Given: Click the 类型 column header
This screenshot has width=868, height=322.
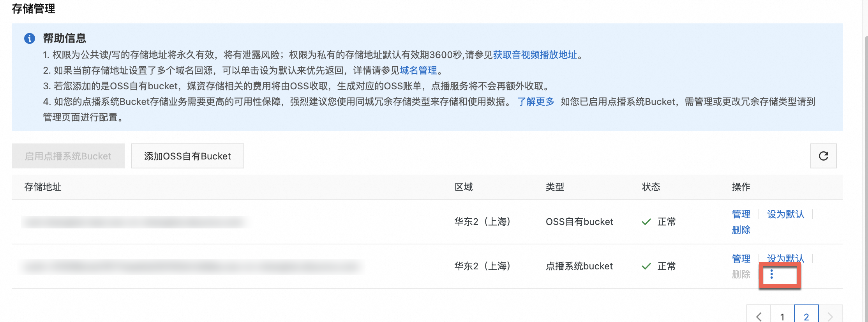Looking at the screenshot, I should [x=555, y=187].
